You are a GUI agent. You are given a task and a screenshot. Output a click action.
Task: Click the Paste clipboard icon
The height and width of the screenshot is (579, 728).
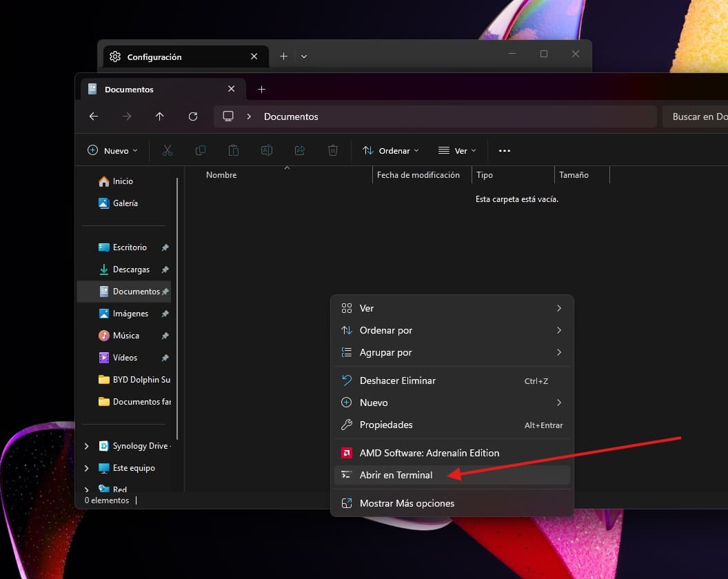234,150
